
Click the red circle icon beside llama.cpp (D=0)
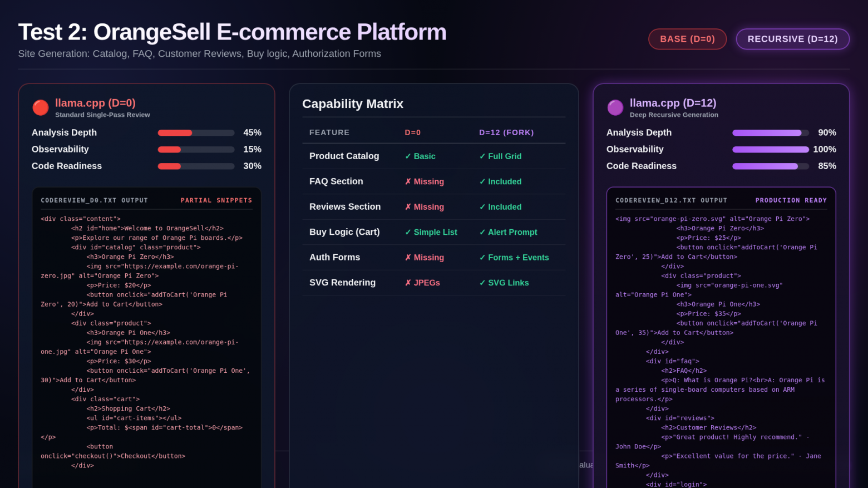point(41,107)
